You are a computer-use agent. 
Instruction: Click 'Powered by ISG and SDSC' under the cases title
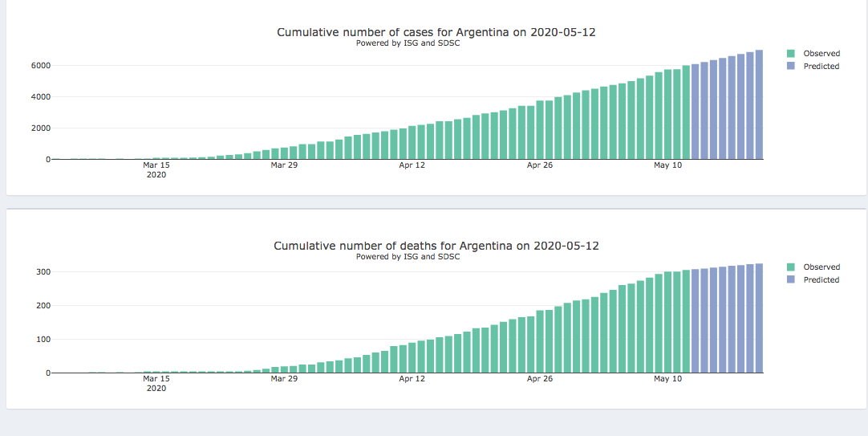(408, 43)
